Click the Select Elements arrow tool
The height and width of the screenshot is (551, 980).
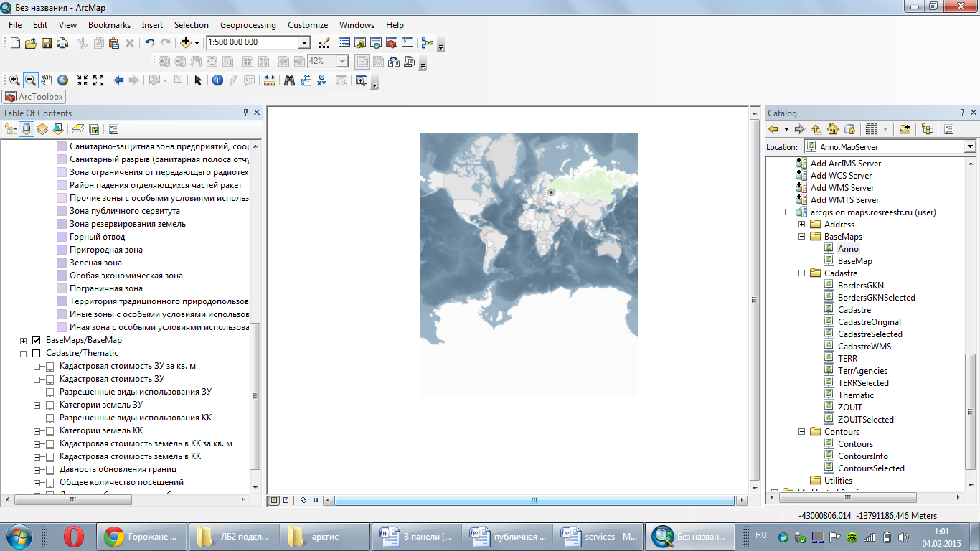(x=198, y=80)
